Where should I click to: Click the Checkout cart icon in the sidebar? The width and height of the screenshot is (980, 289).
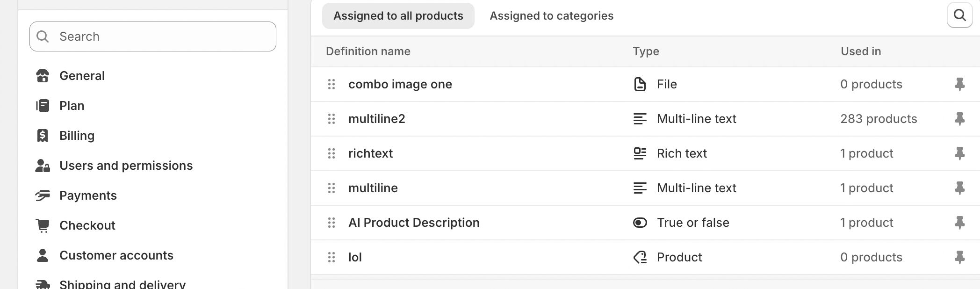pos(43,225)
